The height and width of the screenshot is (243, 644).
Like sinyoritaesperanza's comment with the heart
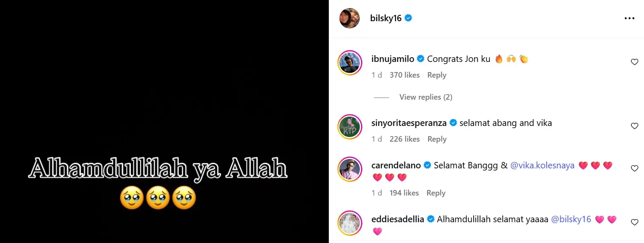634,126
